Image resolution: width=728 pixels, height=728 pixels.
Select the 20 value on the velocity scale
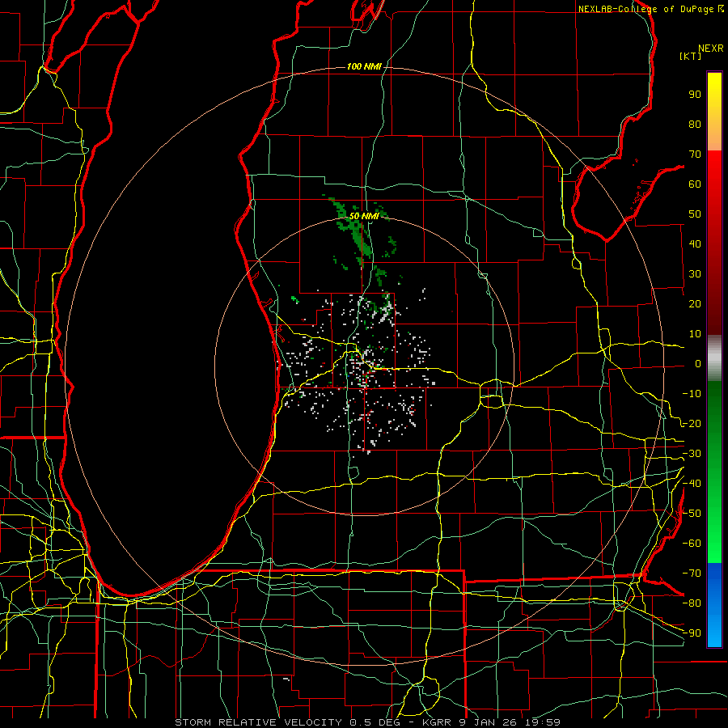[695, 303]
